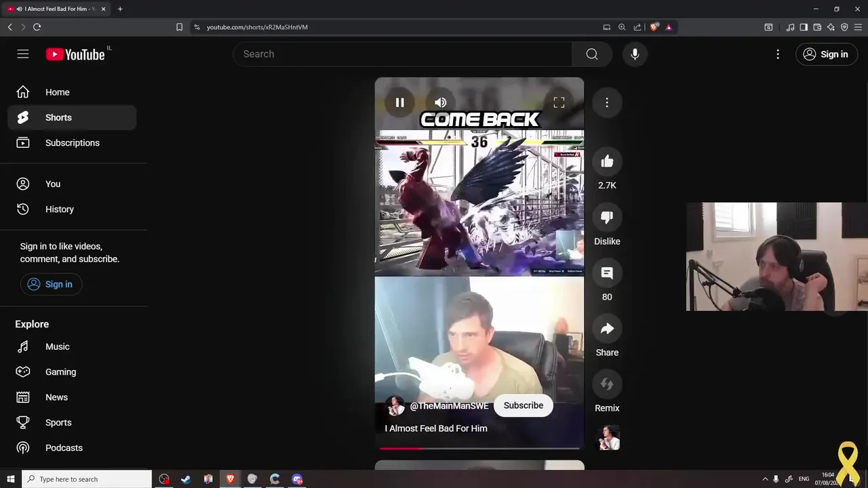Select Shorts in sidebar
The image size is (868, 488).
tap(72, 117)
